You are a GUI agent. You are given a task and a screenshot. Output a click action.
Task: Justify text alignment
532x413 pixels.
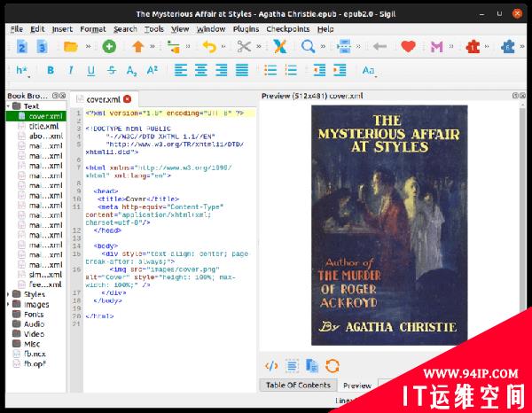242,70
